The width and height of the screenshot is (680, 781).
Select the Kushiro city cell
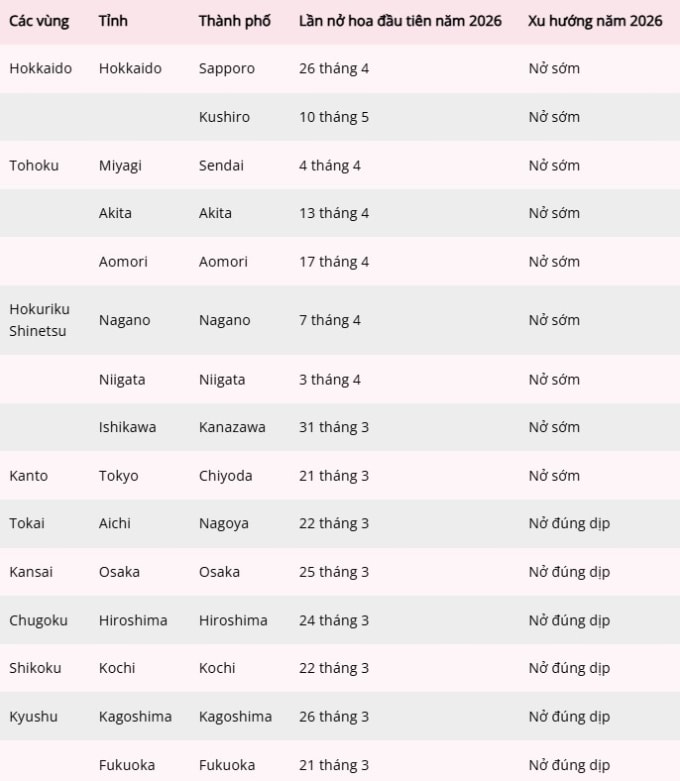click(x=224, y=117)
